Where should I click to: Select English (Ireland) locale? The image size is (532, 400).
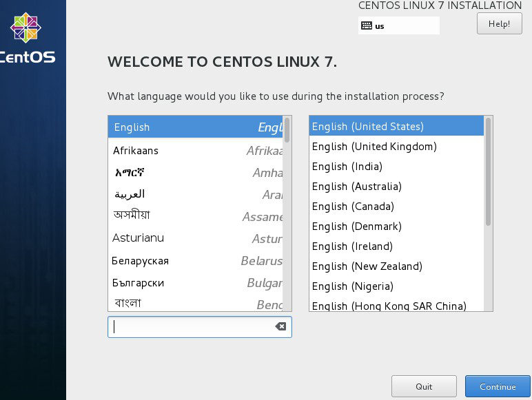352,246
